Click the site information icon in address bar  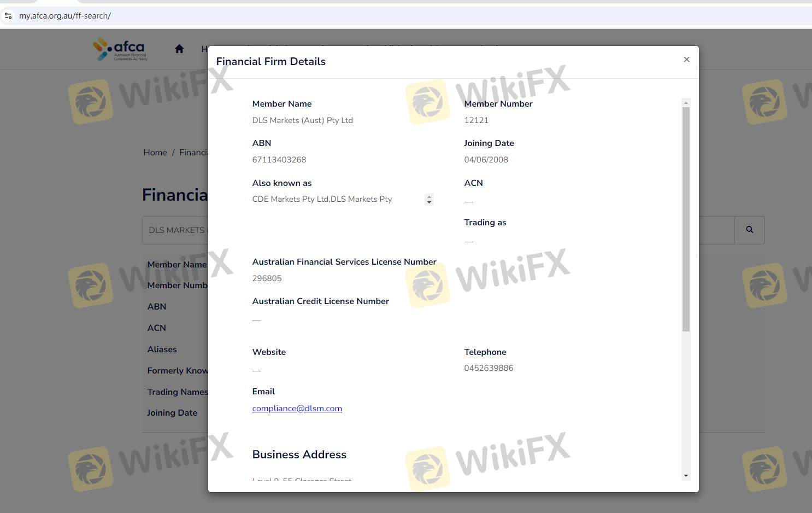click(8, 16)
